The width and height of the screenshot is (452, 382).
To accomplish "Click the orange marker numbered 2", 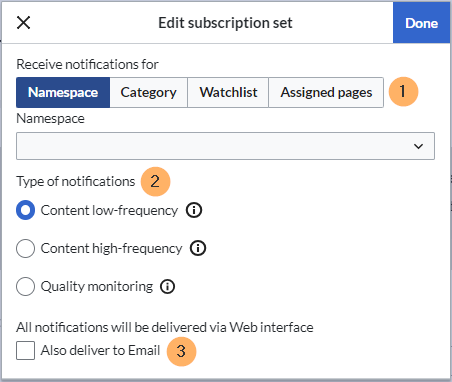I will (x=155, y=182).
